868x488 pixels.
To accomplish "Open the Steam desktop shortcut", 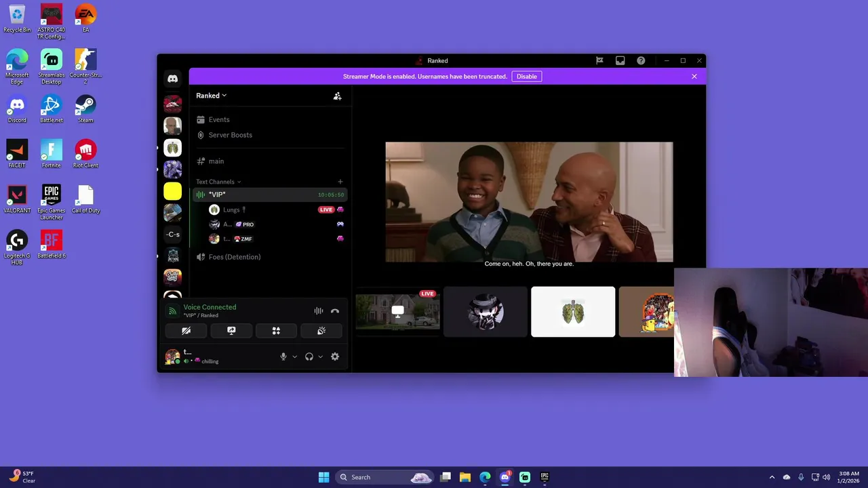I will 85,109.
